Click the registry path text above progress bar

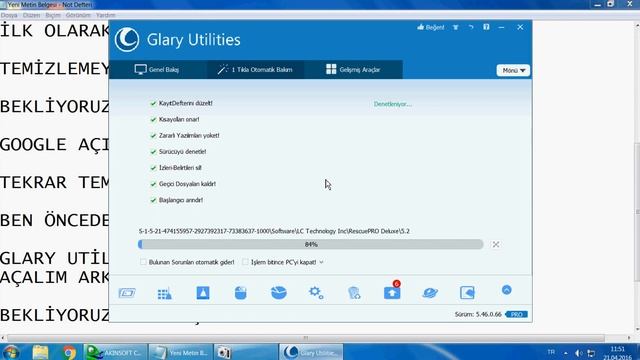274,231
